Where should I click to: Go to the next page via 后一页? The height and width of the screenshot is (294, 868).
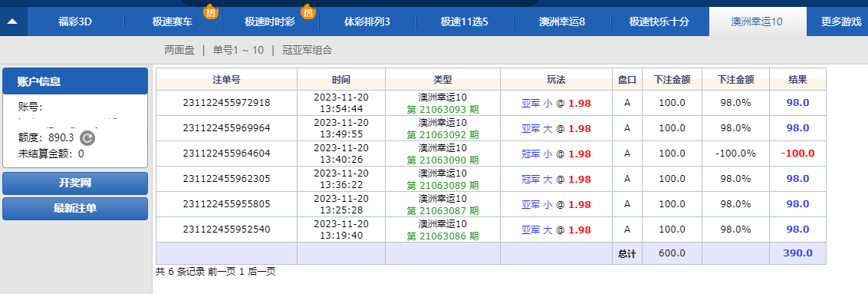coord(261,272)
